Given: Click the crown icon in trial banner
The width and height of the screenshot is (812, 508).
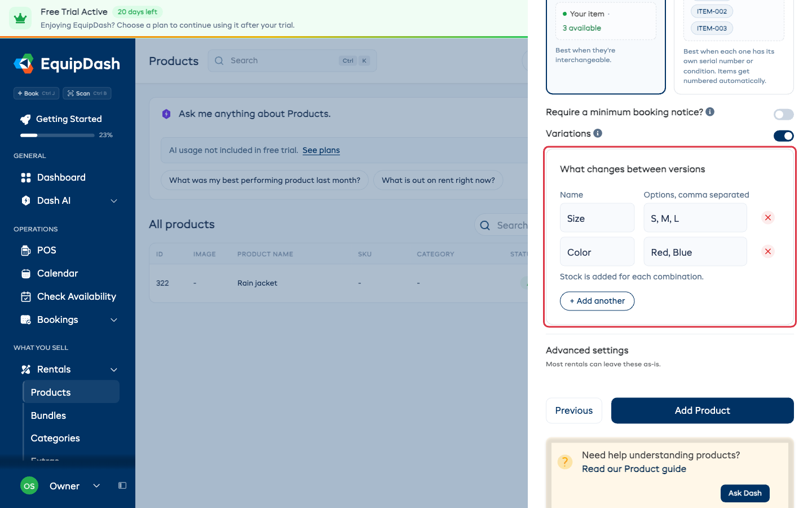Looking at the screenshot, I should coord(20,18).
